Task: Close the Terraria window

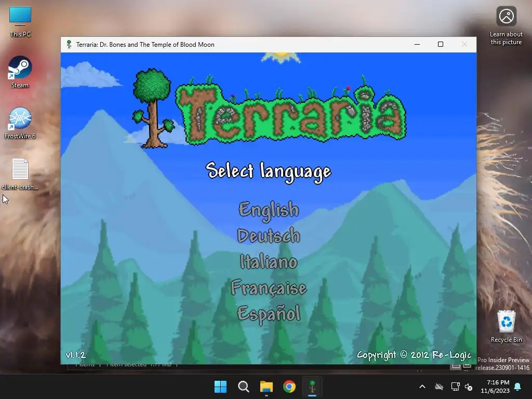Action: tap(464, 45)
